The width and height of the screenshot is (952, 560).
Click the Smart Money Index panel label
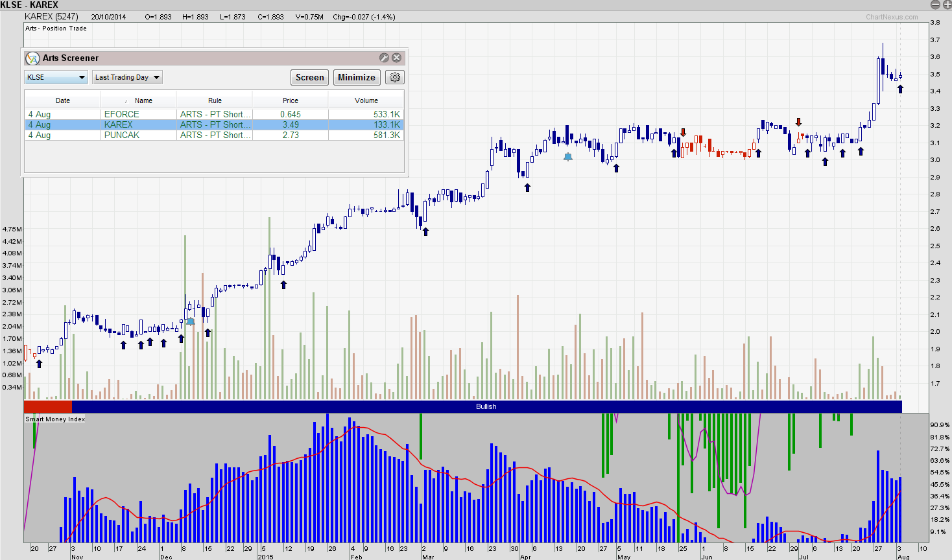click(x=55, y=419)
